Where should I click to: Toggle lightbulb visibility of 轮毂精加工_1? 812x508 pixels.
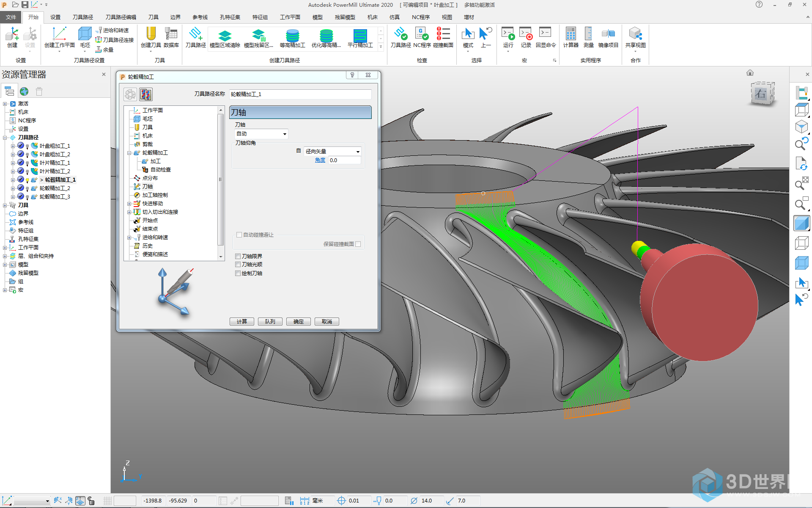click(x=27, y=180)
